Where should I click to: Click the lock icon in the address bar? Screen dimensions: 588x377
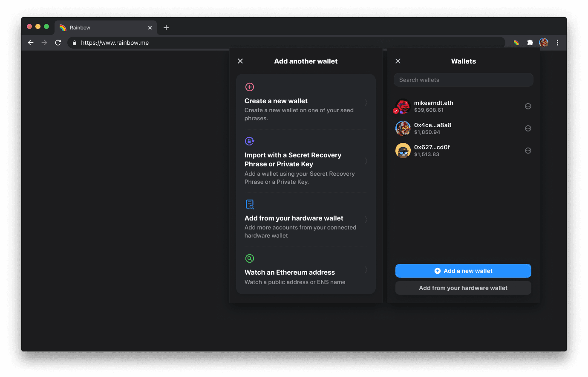[x=75, y=43]
